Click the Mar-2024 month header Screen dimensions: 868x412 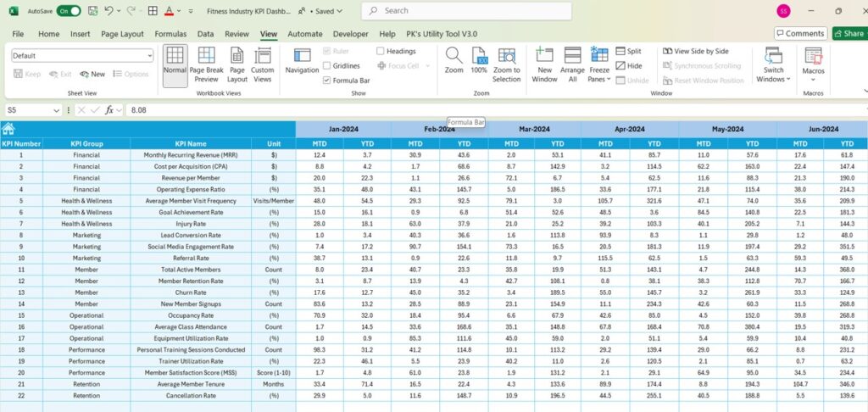coord(534,129)
